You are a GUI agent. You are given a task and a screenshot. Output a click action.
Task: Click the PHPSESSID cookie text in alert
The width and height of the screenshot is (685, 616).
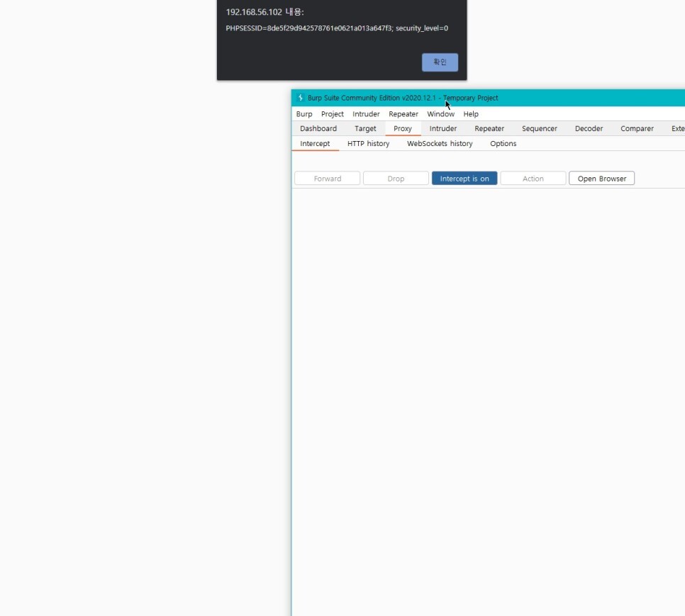[x=336, y=28]
